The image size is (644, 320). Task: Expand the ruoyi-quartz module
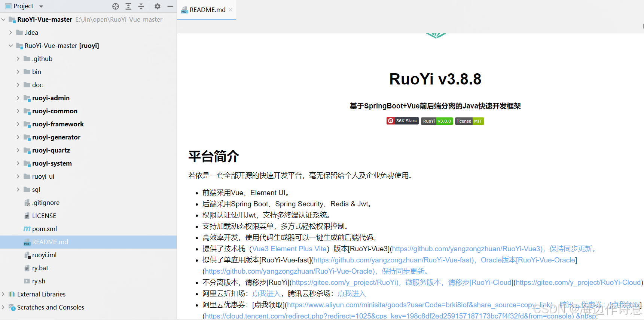coord(18,150)
